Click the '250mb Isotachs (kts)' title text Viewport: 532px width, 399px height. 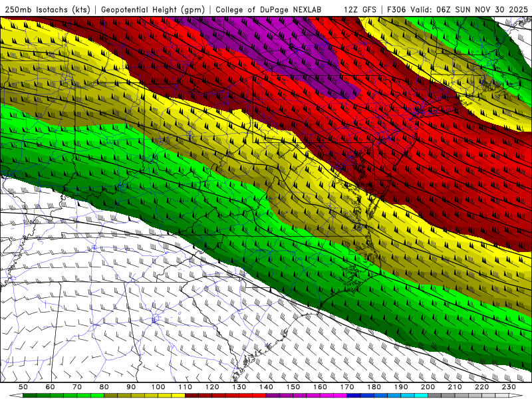47,9
